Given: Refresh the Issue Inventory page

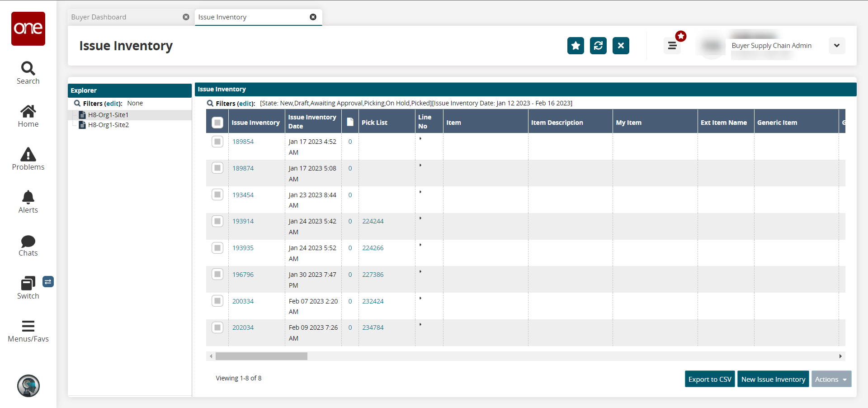Looking at the screenshot, I should coord(598,46).
